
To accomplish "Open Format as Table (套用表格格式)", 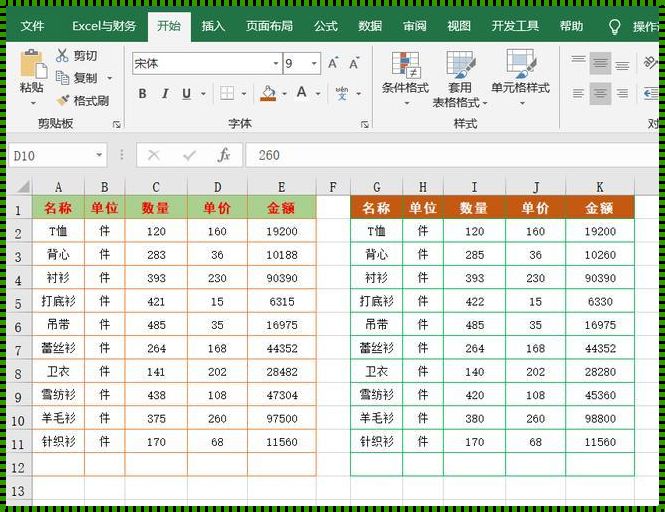I will click(460, 79).
